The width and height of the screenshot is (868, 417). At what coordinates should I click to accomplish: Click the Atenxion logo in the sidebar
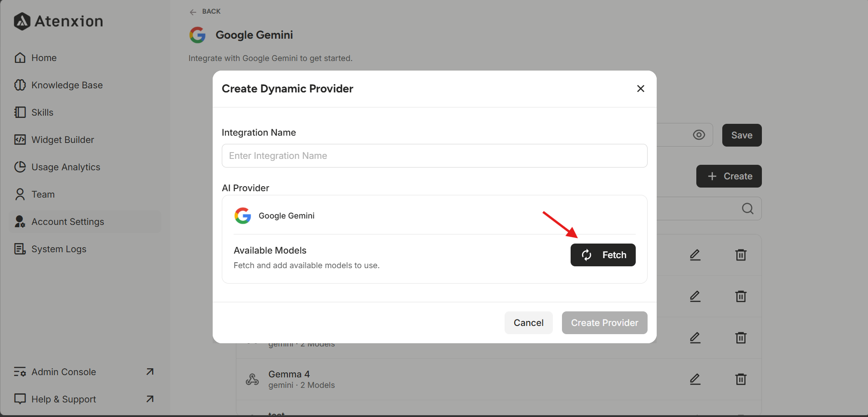(58, 21)
